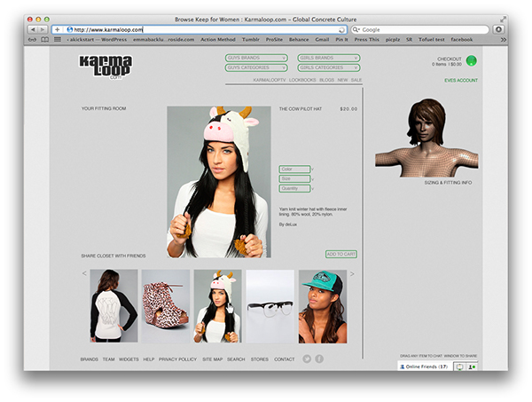532x402 pixels.
Task: Open the Top Sites grid icon
Action: [x=58, y=39]
